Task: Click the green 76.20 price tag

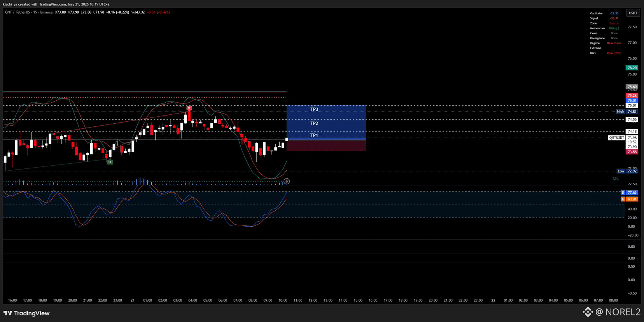Action: tap(632, 68)
